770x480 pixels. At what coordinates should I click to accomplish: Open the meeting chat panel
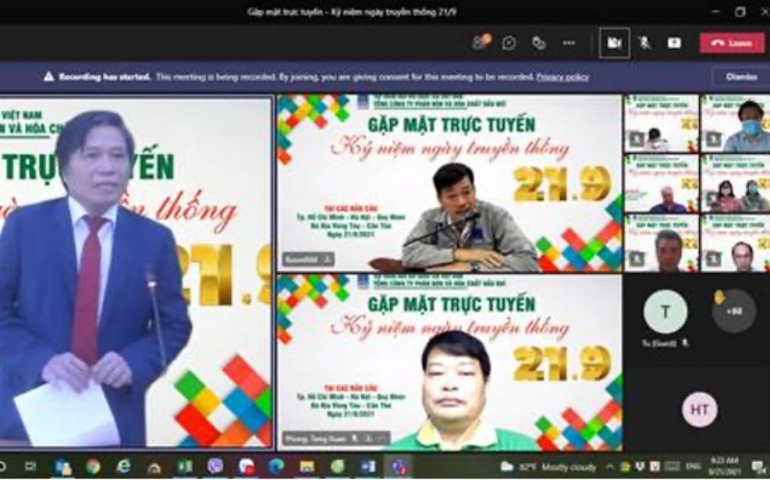pyautogui.click(x=509, y=43)
